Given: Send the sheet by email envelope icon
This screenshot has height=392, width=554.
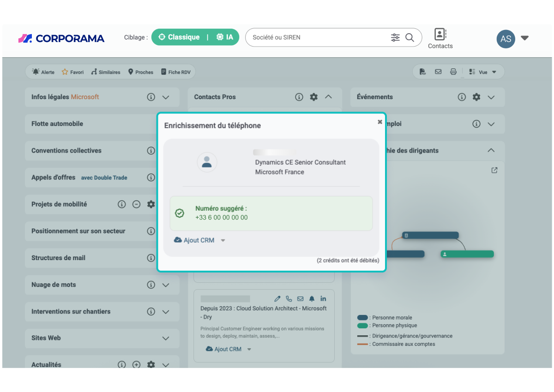Looking at the screenshot, I should (x=438, y=72).
